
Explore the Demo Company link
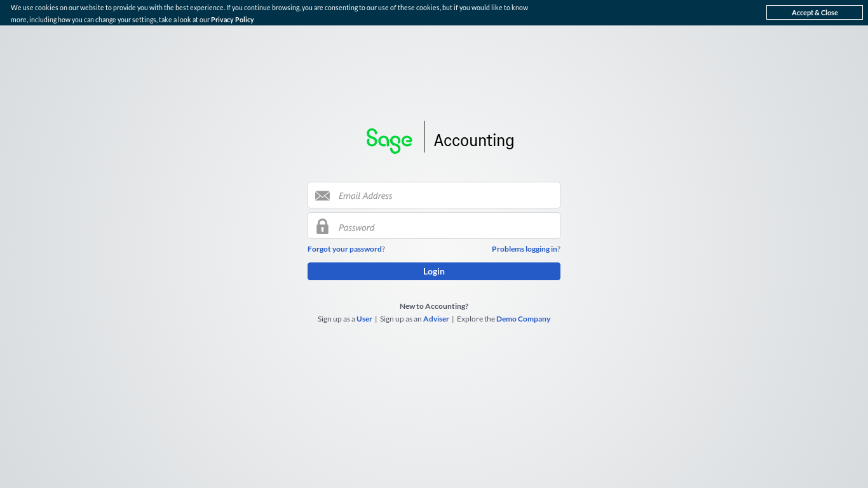point(523,319)
